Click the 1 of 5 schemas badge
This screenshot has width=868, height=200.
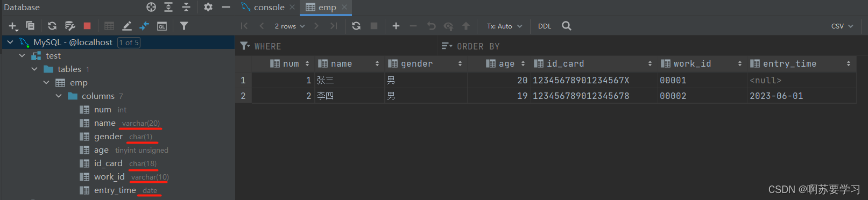[129, 42]
